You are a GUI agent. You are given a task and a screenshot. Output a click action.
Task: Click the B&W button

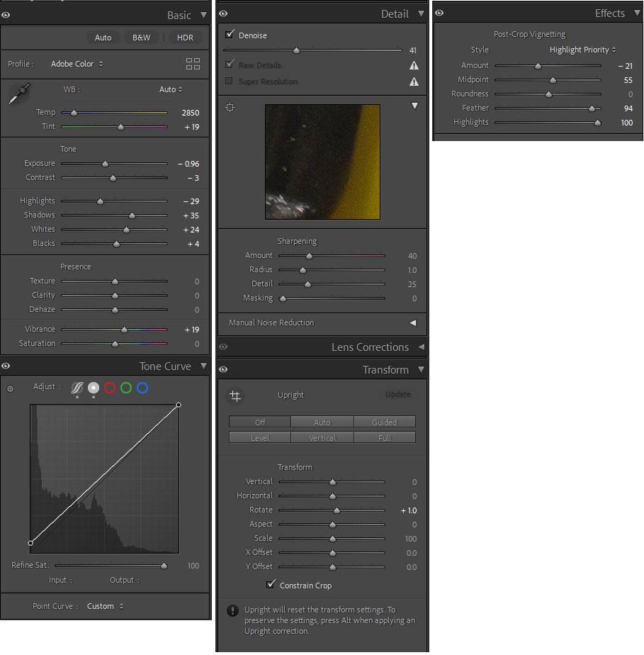pos(142,38)
